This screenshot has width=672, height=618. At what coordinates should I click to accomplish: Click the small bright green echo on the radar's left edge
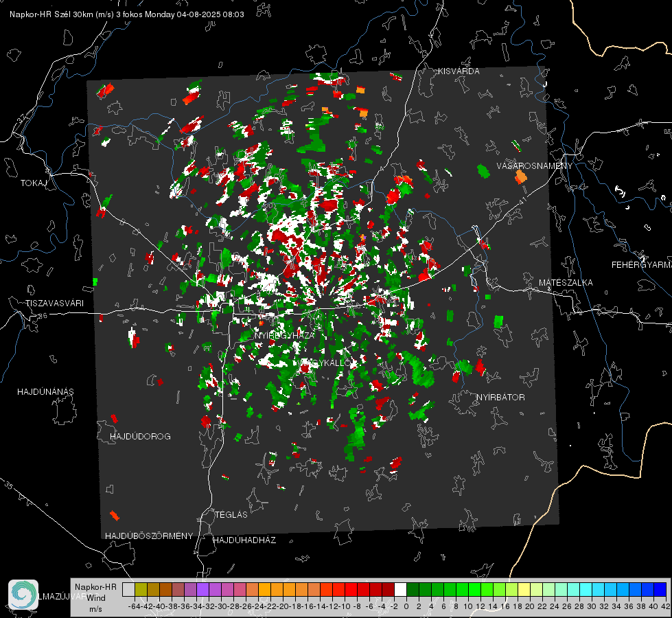(95, 282)
